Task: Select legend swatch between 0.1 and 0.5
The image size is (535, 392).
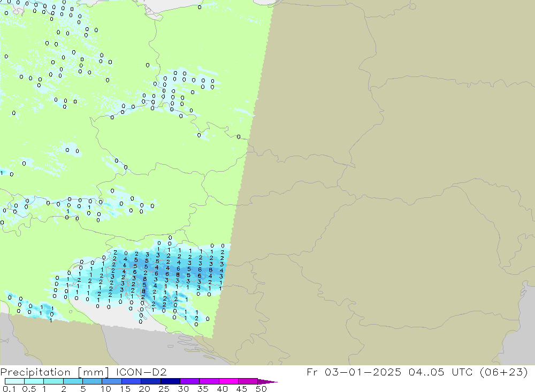Action: tap(14, 381)
